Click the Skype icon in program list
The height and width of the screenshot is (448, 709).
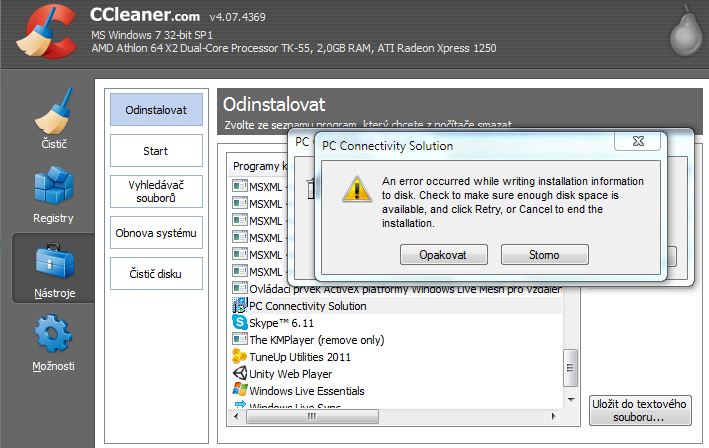tap(239, 323)
